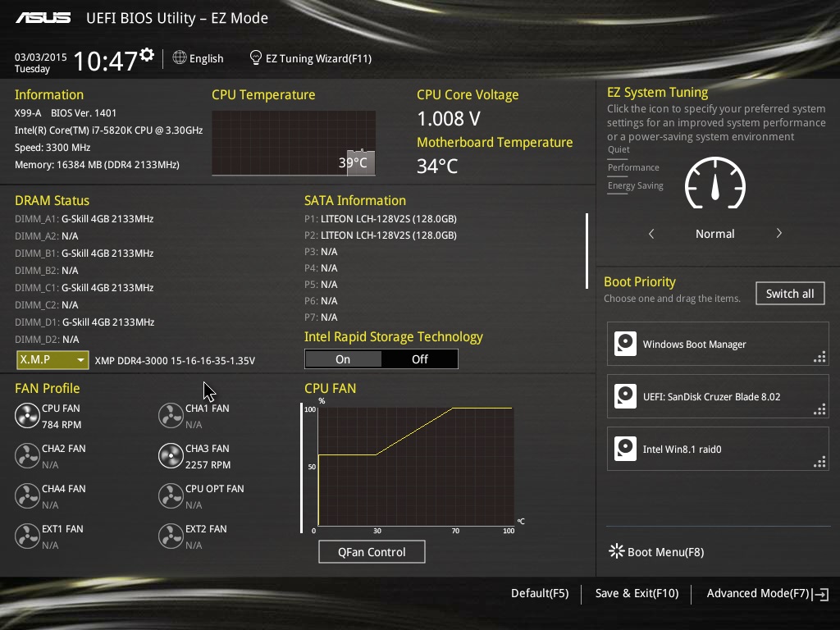The width and height of the screenshot is (840, 630).
Task: Click Windows Boot Manager disk icon
Action: click(x=625, y=344)
